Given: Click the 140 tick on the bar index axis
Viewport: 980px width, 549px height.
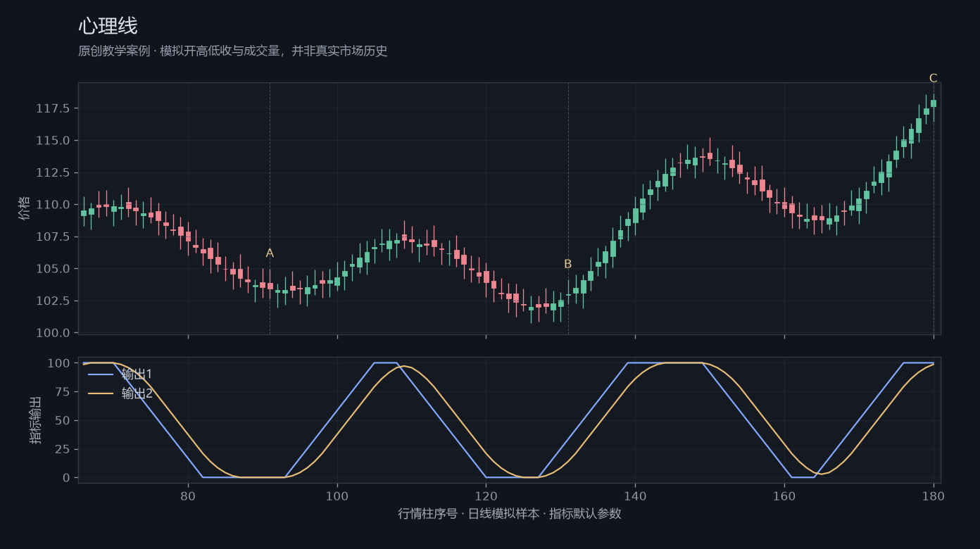Looking at the screenshot, I should (x=635, y=495).
